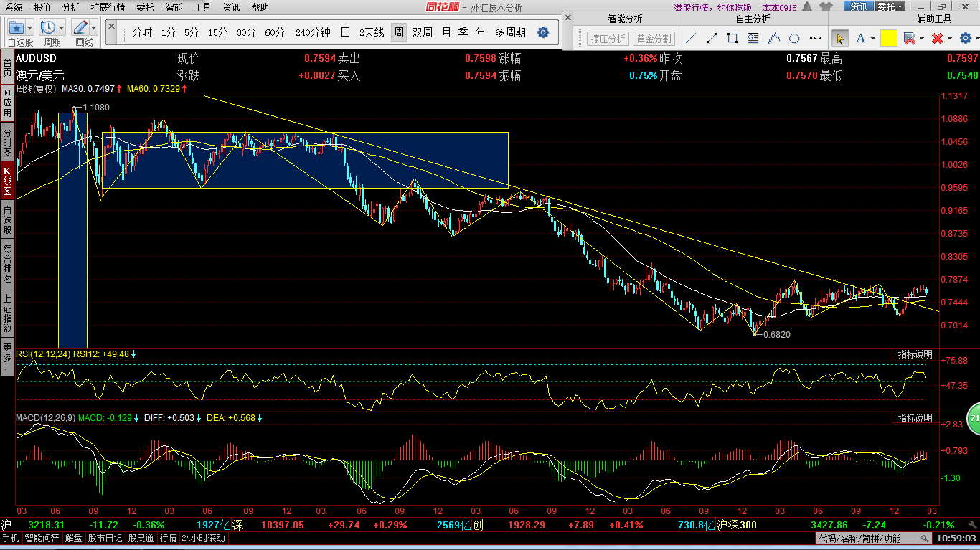Click the shirt skin icon in title bar
Viewport: 980px width, 550px height.
tap(826, 6)
